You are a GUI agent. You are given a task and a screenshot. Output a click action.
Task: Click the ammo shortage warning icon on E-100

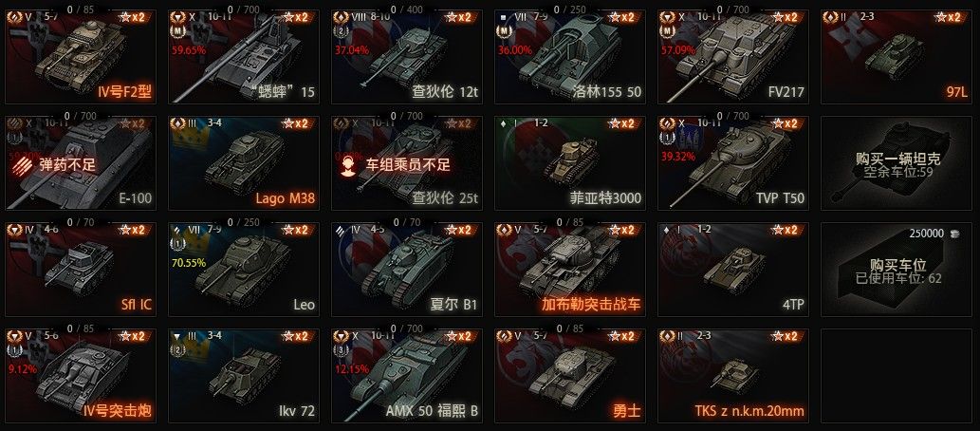click(x=24, y=164)
